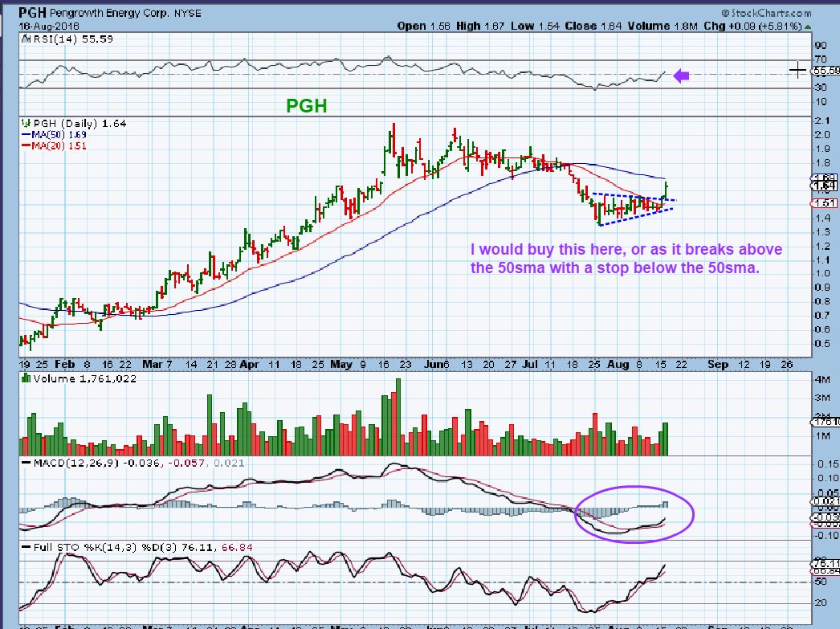This screenshot has height=629, width=840.
Task: Click the MA(20) 1.51 legend entry
Action: 54,145
